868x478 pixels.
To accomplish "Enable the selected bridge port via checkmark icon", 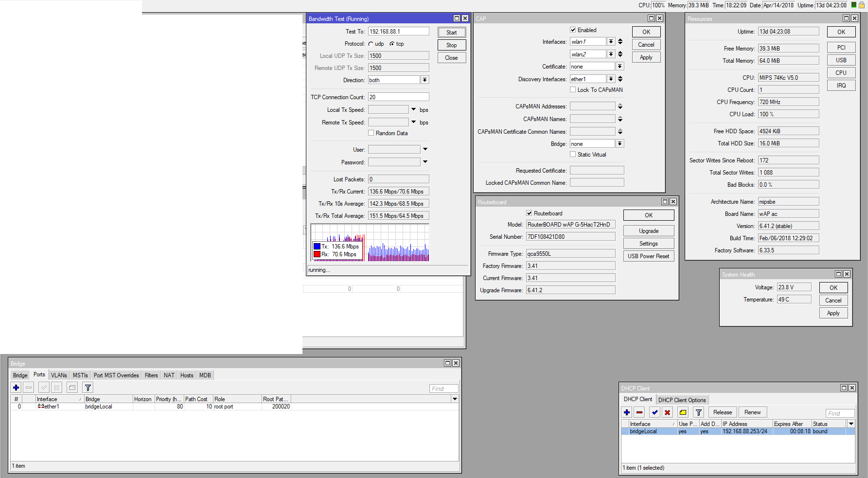I will pyautogui.click(x=44, y=387).
